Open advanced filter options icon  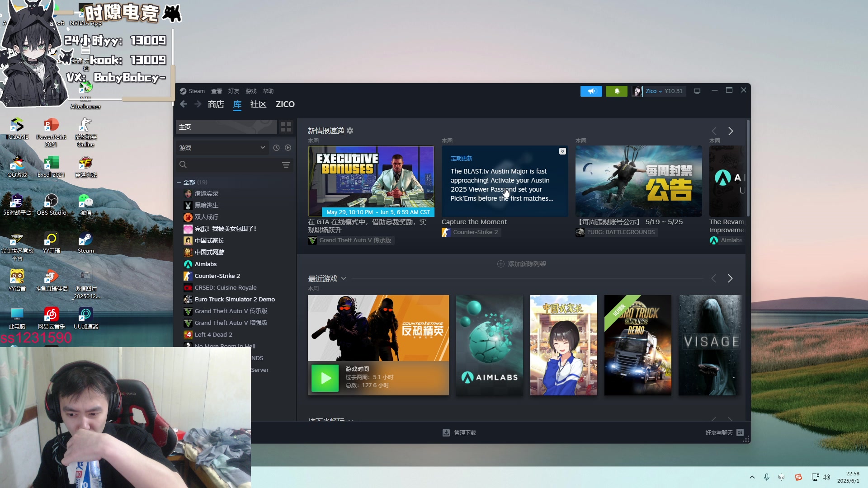(x=286, y=165)
